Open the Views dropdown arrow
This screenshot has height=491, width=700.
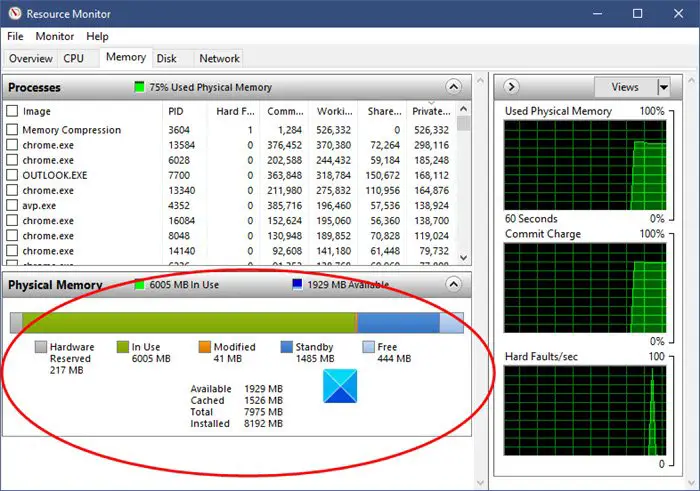coord(664,87)
